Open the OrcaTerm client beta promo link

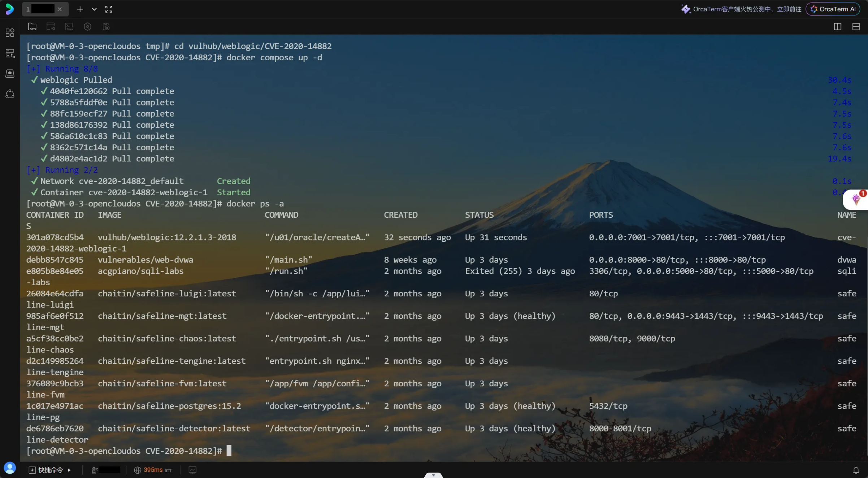pos(741,9)
